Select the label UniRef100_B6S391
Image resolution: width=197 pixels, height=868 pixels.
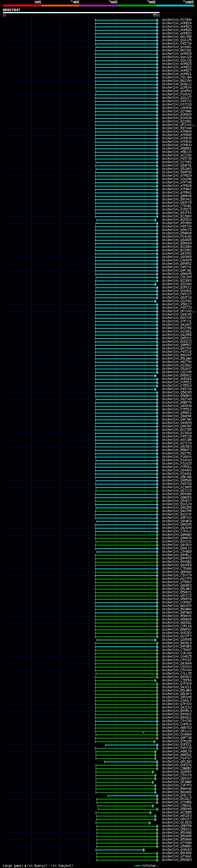click(177, 50)
